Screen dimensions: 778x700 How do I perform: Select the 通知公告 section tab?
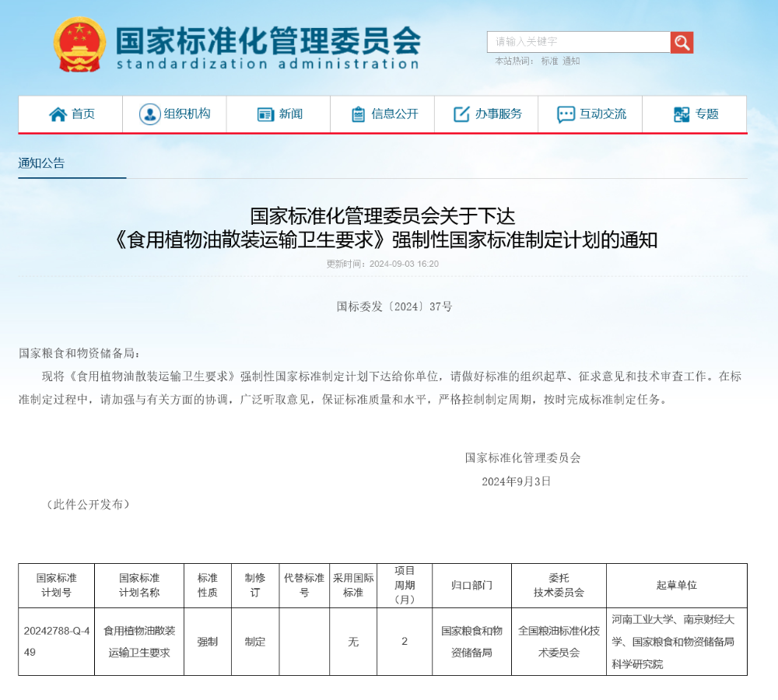42,163
